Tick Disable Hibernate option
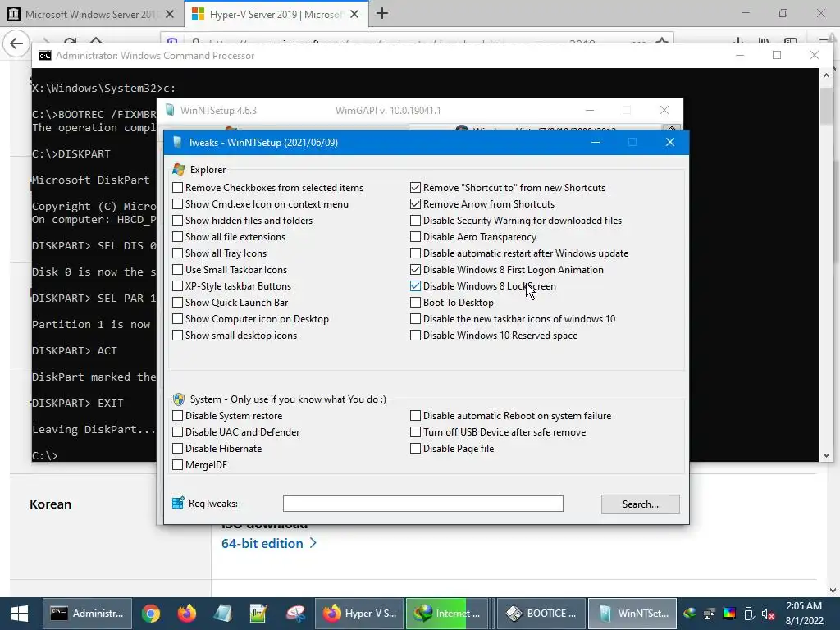840x630 pixels. [x=177, y=449]
